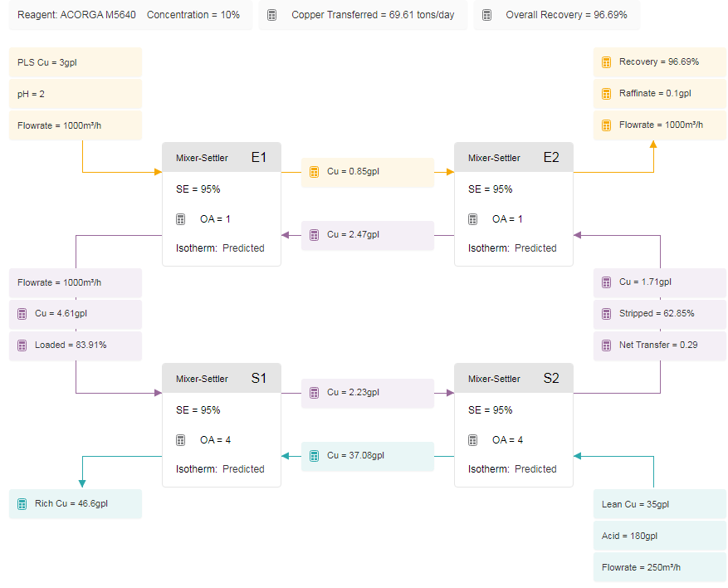Screen dimensions: 728x588
Task: Click the SE = 95% value in E2
Action: pos(491,189)
